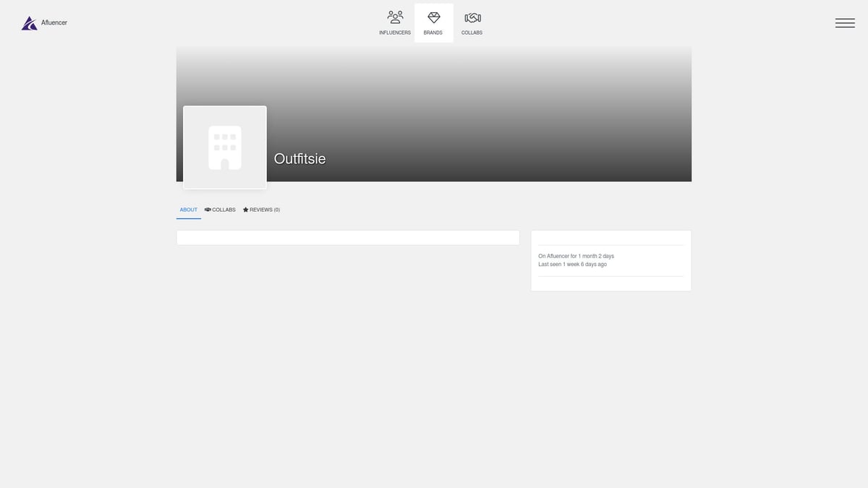Viewport: 868px width, 488px height.
Task: Click the building placeholder profile picture
Action: (225, 147)
